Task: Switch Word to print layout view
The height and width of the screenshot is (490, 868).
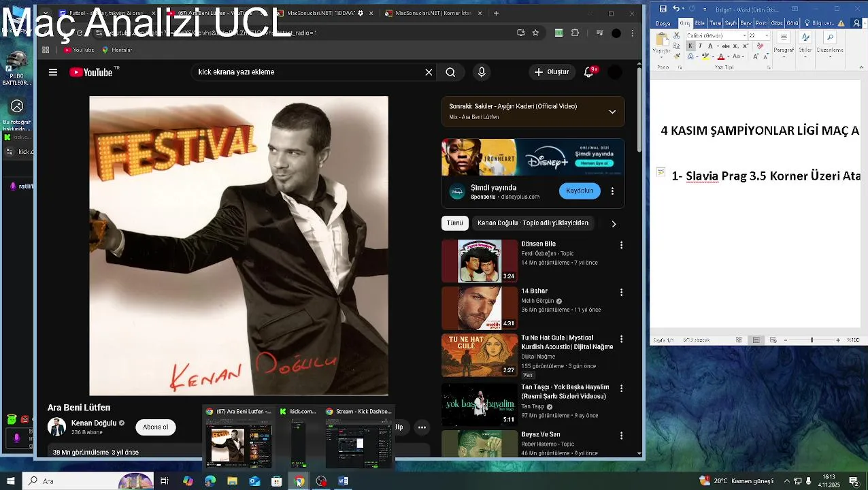Action: [x=756, y=340]
